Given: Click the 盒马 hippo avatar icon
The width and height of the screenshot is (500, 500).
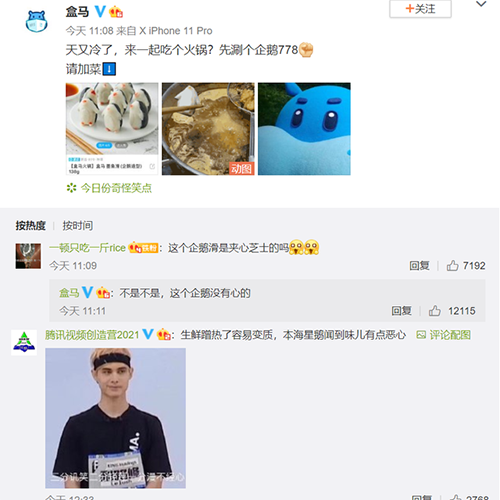Looking at the screenshot, I should [x=36, y=21].
